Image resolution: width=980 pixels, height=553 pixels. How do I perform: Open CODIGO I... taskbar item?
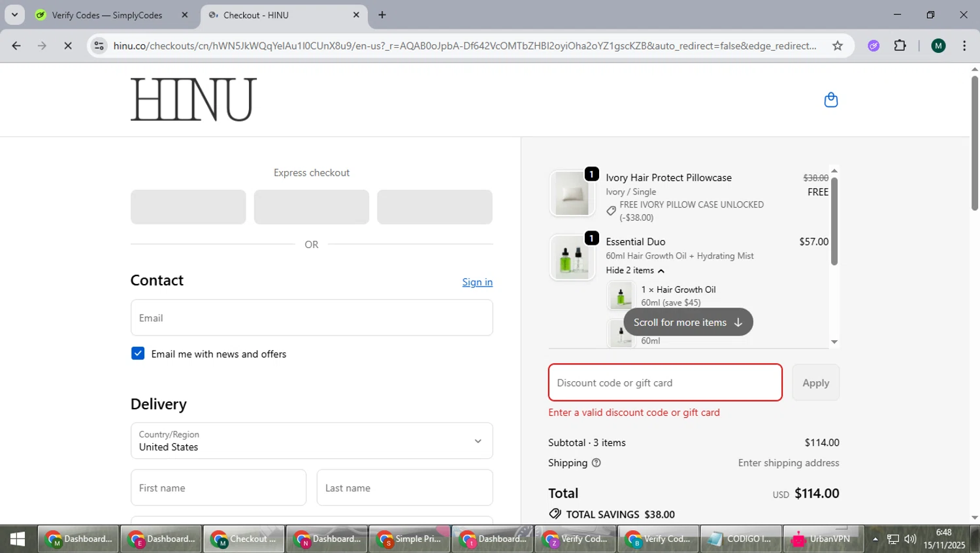click(x=741, y=539)
